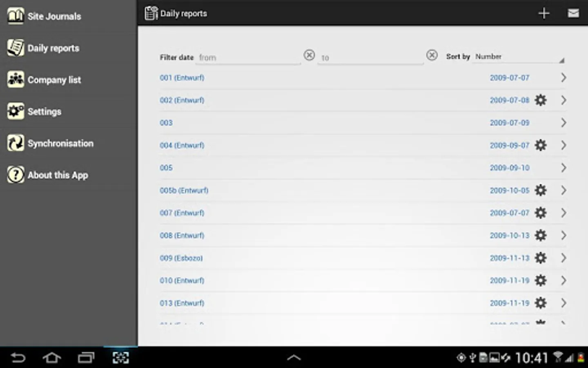Open gear options for report 013
The width and height of the screenshot is (588, 368).
541,303
